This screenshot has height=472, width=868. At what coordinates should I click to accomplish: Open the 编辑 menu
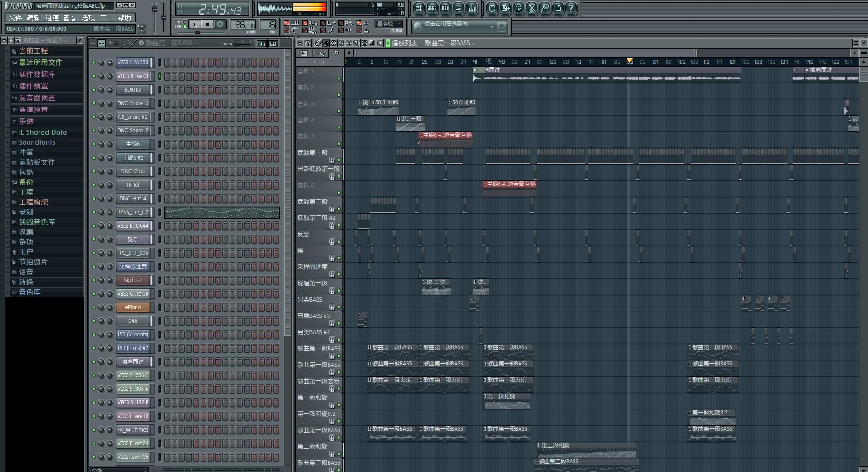34,18
